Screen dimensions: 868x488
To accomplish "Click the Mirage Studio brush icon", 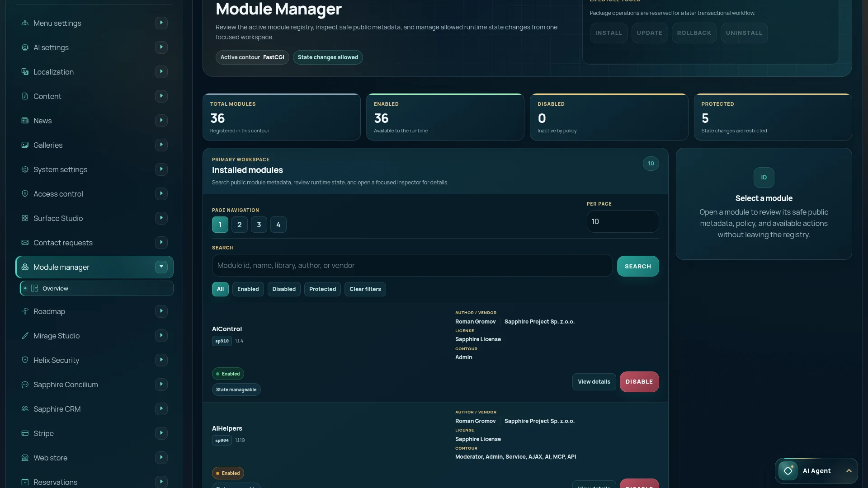I will (x=25, y=336).
